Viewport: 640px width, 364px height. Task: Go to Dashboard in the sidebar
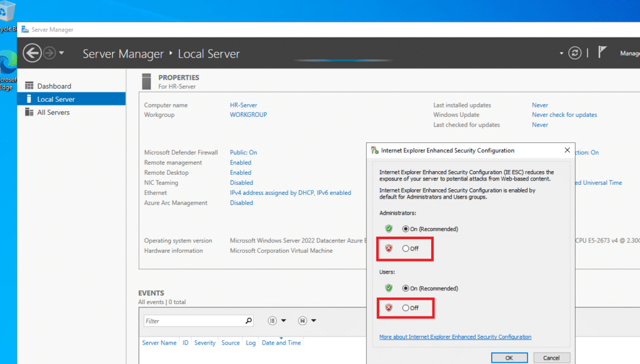54,86
